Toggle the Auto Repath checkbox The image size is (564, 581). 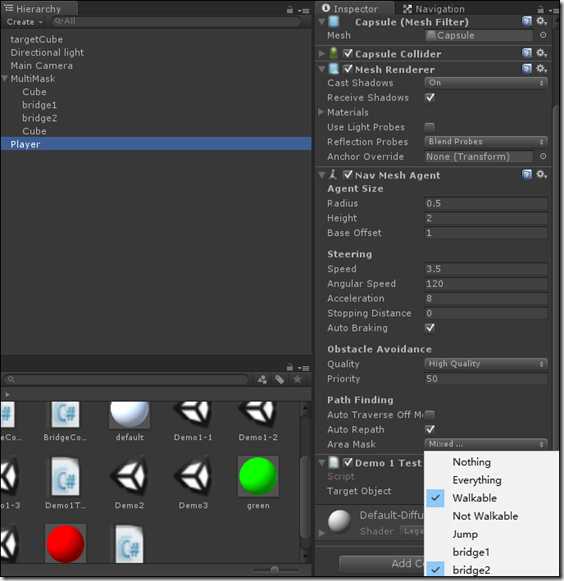tap(430, 429)
